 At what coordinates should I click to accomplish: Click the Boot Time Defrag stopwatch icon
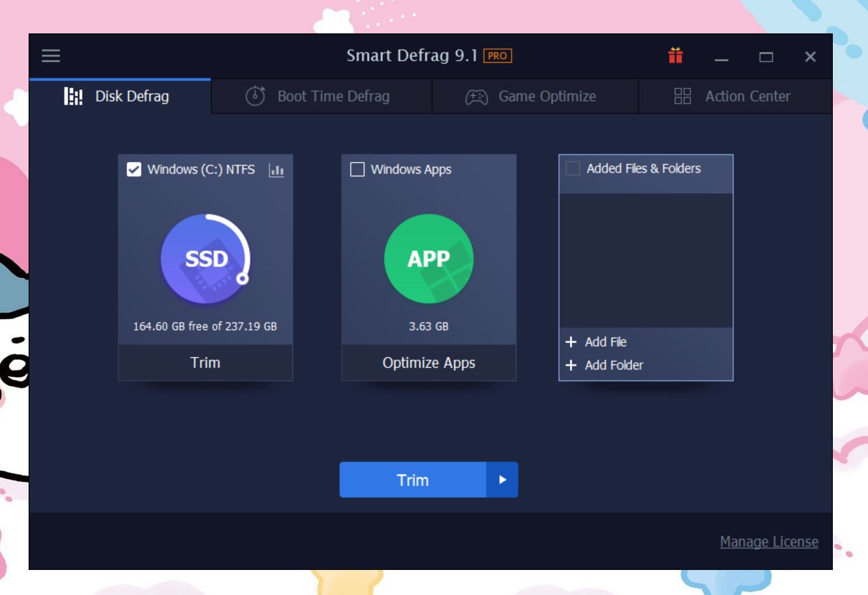(256, 96)
